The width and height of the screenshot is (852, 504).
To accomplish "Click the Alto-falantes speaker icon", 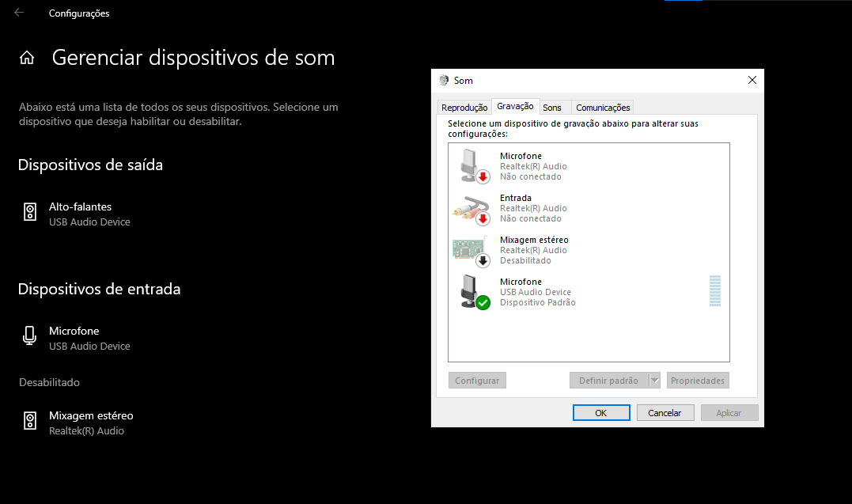I will click(x=30, y=211).
